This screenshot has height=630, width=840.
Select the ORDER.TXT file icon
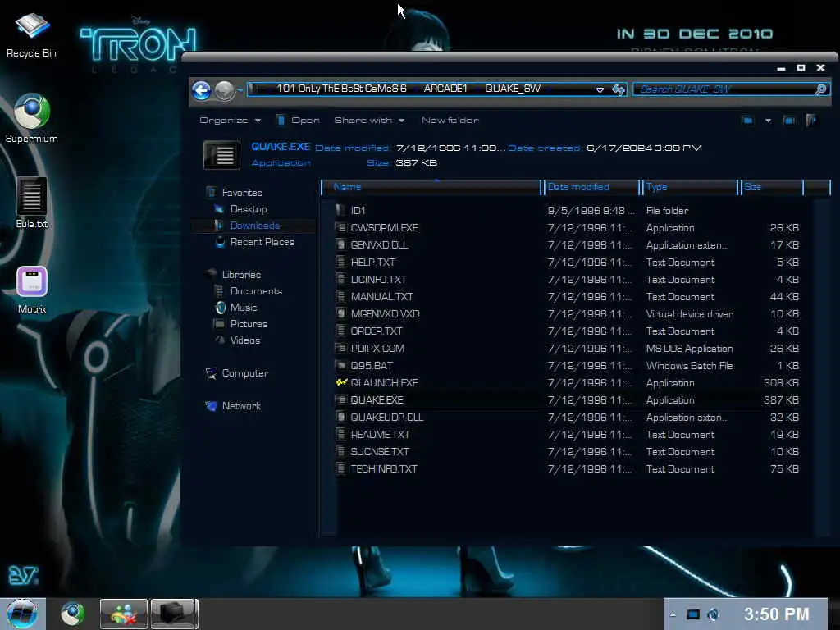(340, 331)
